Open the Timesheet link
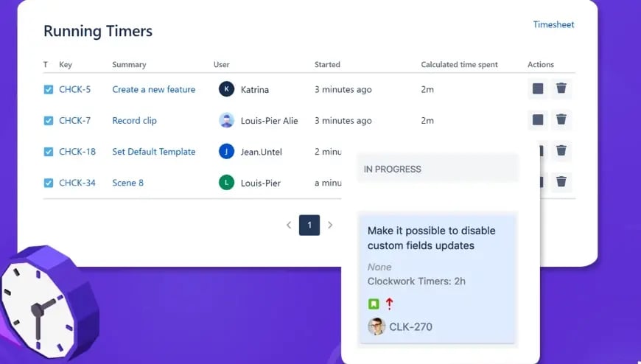Screen dimensions: 641x364 tap(553, 24)
